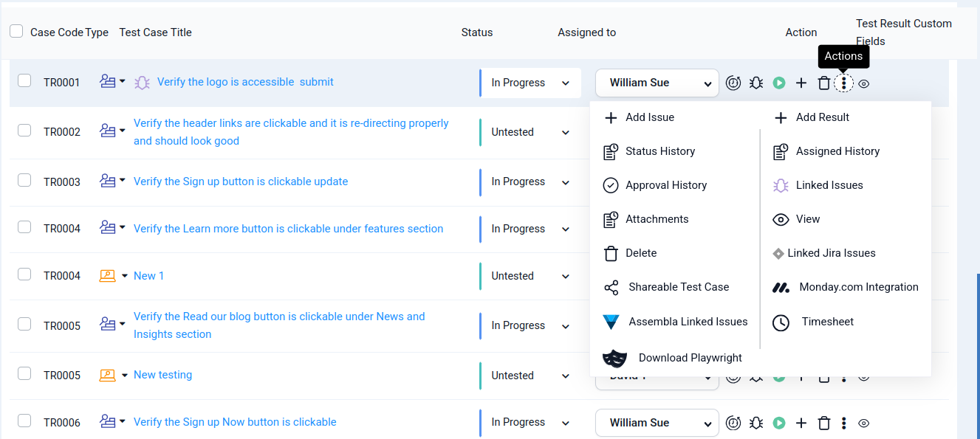Image resolution: width=980 pixels, height=439 pixels.
Task: Click the orange type icon in the New 1 row
Action: pos(108,276)
